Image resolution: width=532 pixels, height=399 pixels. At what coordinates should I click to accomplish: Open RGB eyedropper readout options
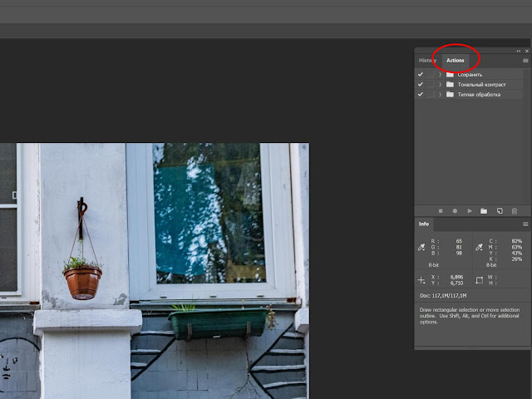(x=421, y=247)
